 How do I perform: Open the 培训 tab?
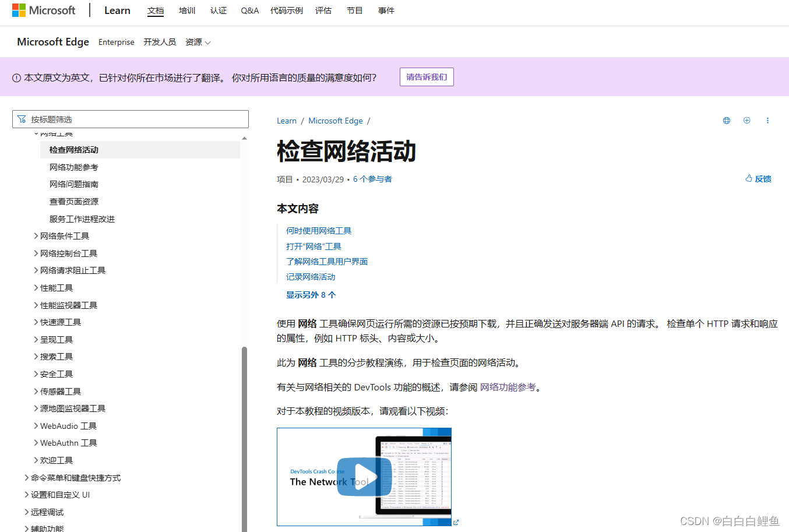(x=187, y=10)
